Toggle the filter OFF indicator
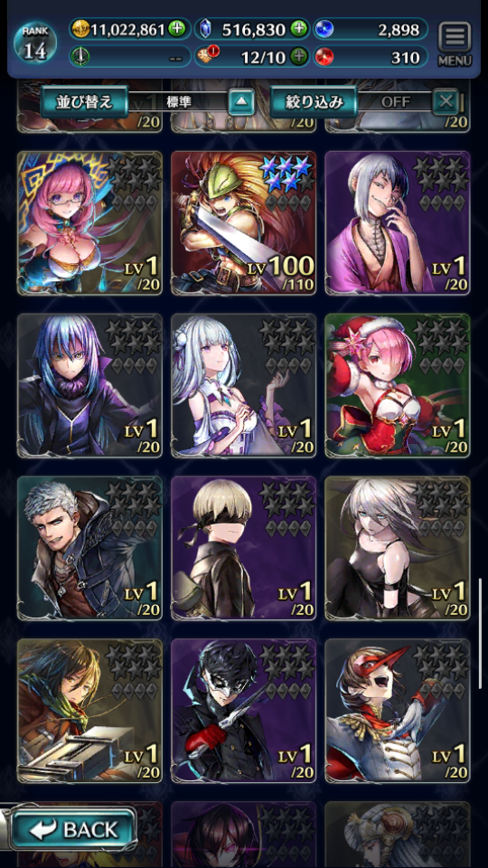This screenshot has width=488, height=868. coord(395,102)
